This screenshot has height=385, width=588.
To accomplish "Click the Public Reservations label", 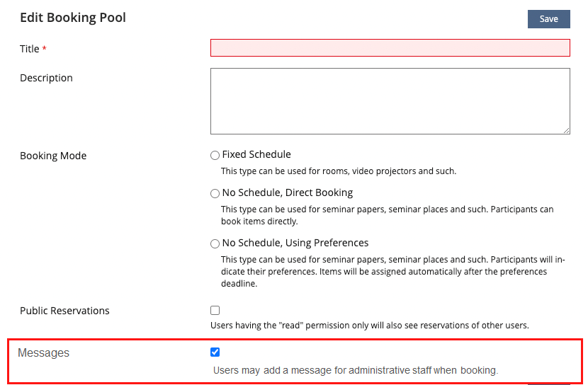I will 64,311.
